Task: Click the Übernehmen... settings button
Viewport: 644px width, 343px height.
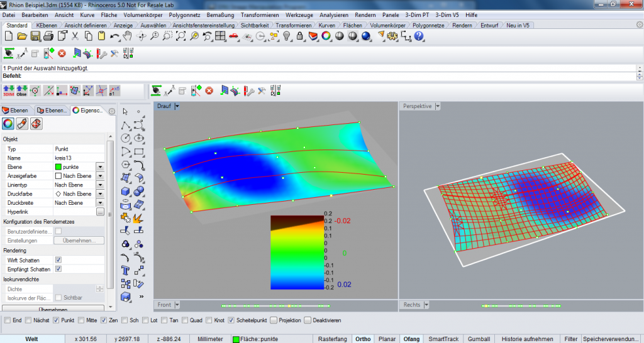Action: (79, 241)
